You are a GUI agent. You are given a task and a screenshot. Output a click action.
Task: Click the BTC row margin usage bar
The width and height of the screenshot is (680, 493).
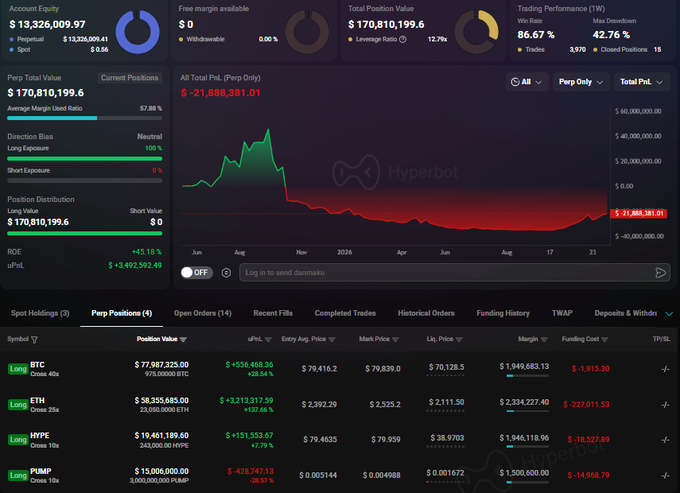[527, 375]
